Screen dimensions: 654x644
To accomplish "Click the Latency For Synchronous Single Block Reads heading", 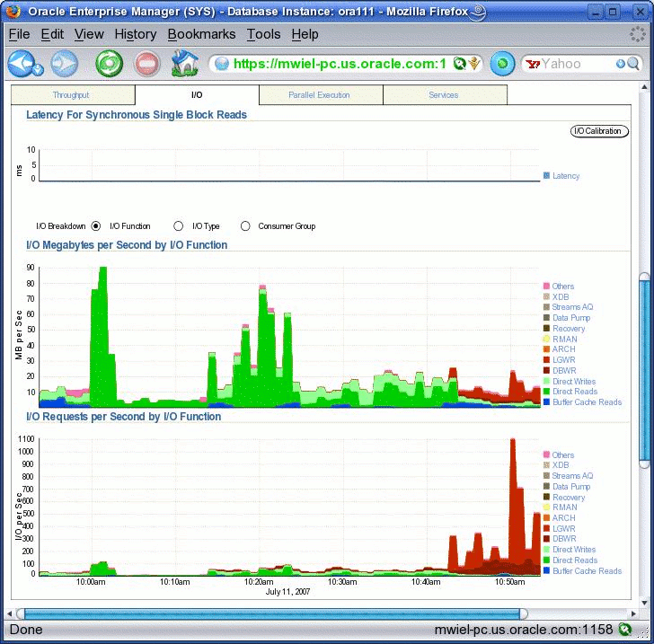I will (x=137, y=115).
